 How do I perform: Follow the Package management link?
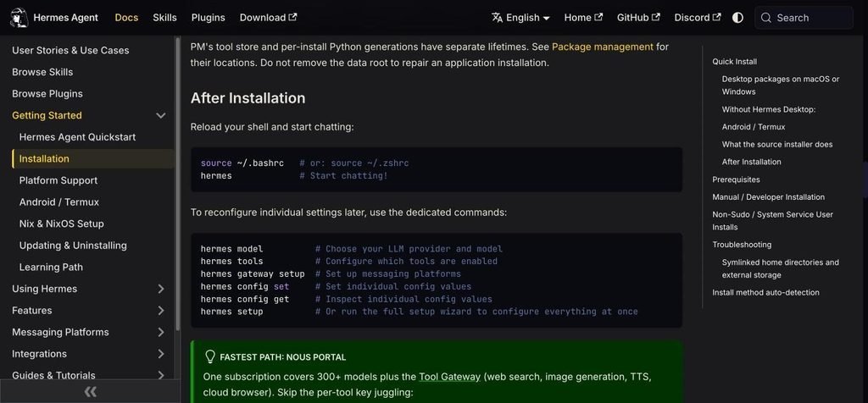[603, 47]
